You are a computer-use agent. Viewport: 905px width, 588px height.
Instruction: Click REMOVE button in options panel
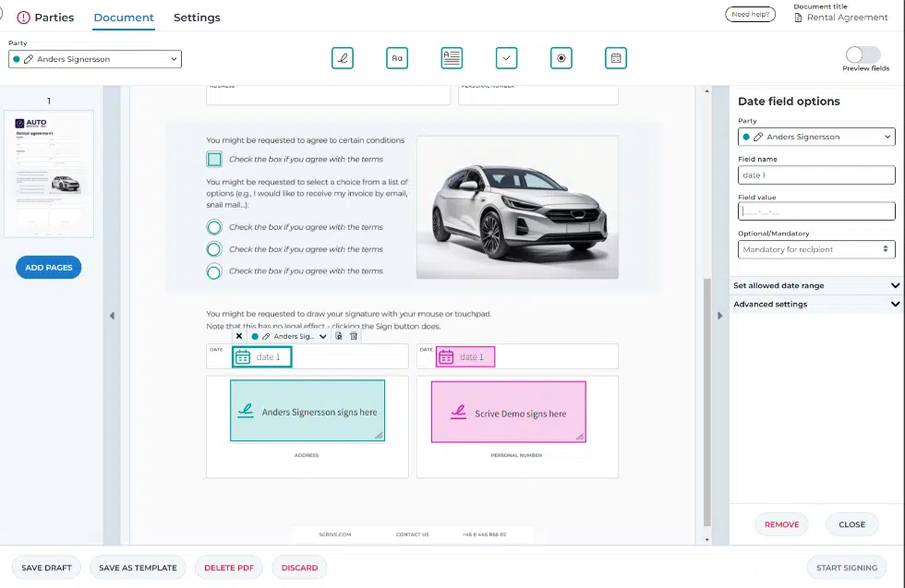coord(782,524)
